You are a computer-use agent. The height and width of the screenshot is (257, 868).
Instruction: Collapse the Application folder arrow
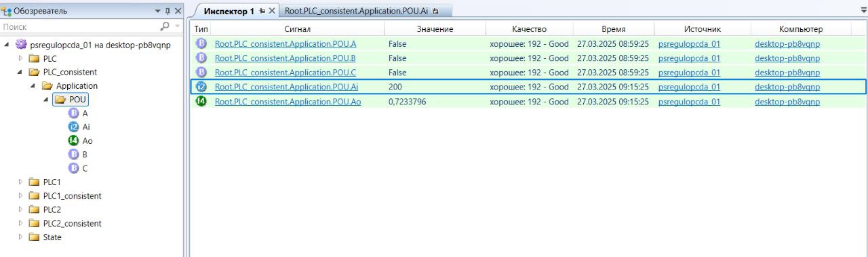pos(33,86)
